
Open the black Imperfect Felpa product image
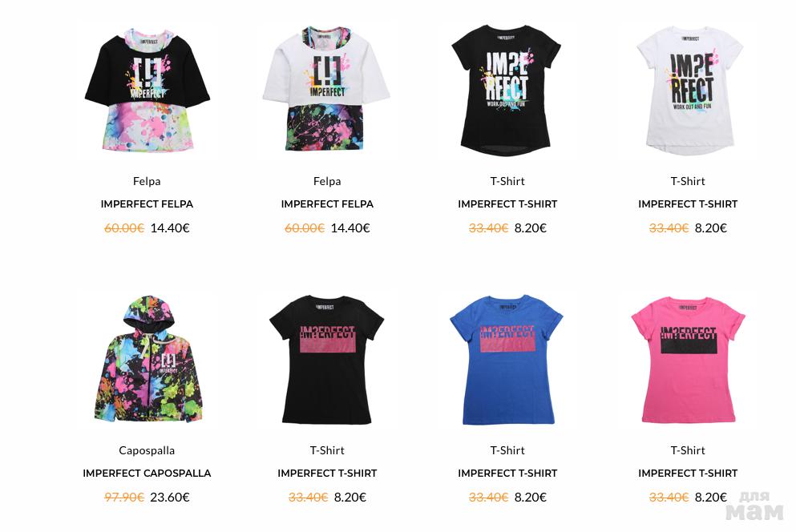pyautogui.click(x=147, y=91)
